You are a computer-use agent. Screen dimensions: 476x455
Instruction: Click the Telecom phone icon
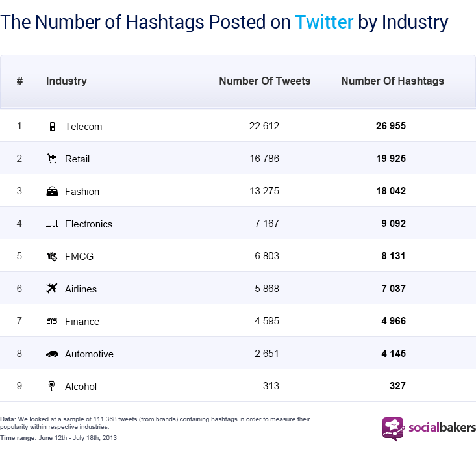[x=52, y=126]
